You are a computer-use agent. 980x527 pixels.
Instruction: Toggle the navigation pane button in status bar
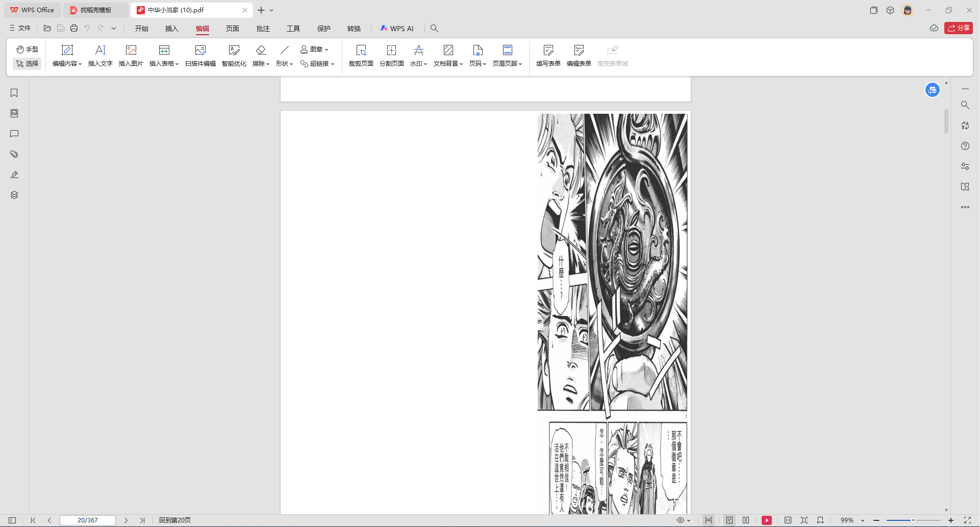coord(12,520)
